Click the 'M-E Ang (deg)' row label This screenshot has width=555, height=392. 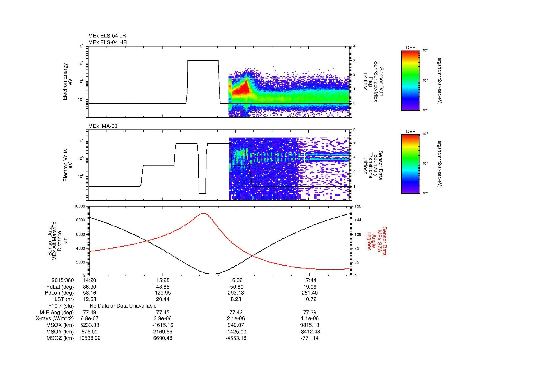57,312
